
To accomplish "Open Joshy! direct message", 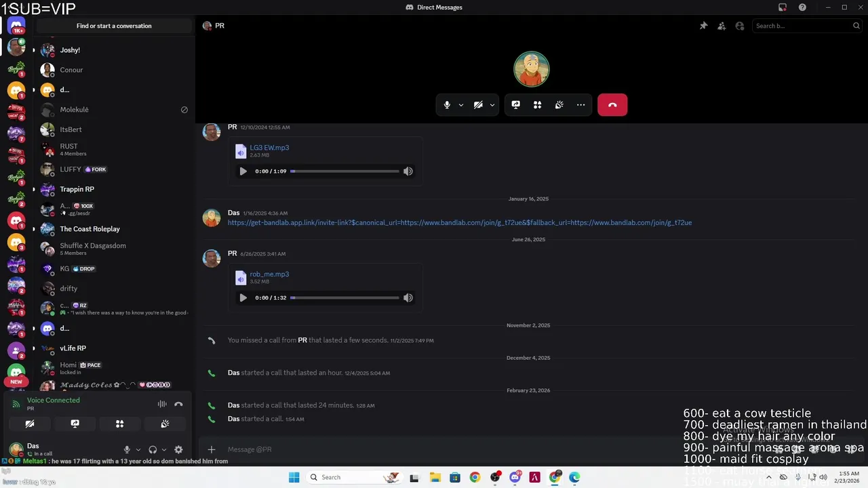I will [114, 50].
